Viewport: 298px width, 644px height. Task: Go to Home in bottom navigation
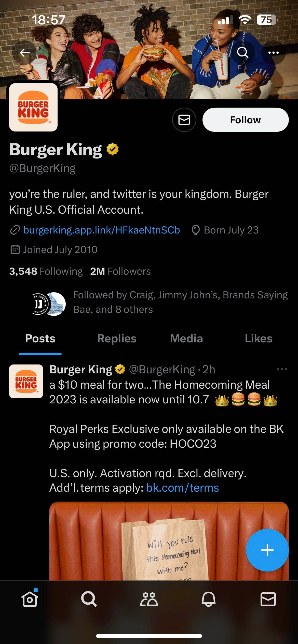(30, 599)
